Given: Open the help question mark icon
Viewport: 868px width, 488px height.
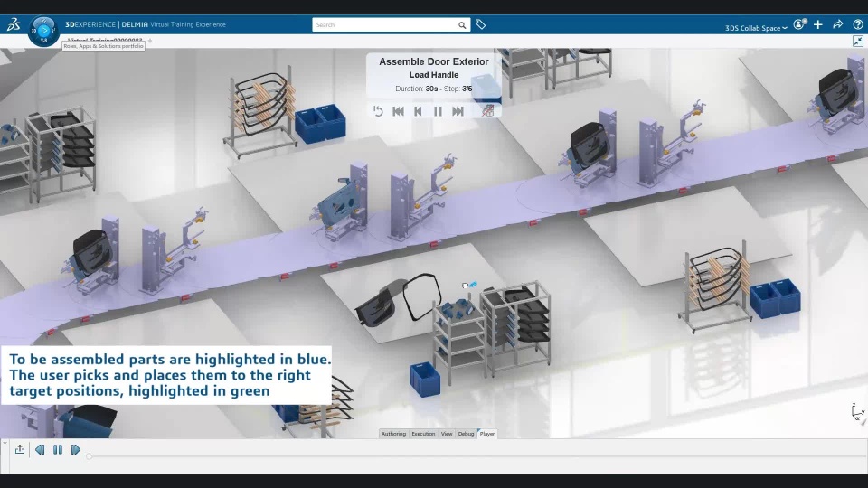Looking at the screenshot, I should (x=857, y=24).
